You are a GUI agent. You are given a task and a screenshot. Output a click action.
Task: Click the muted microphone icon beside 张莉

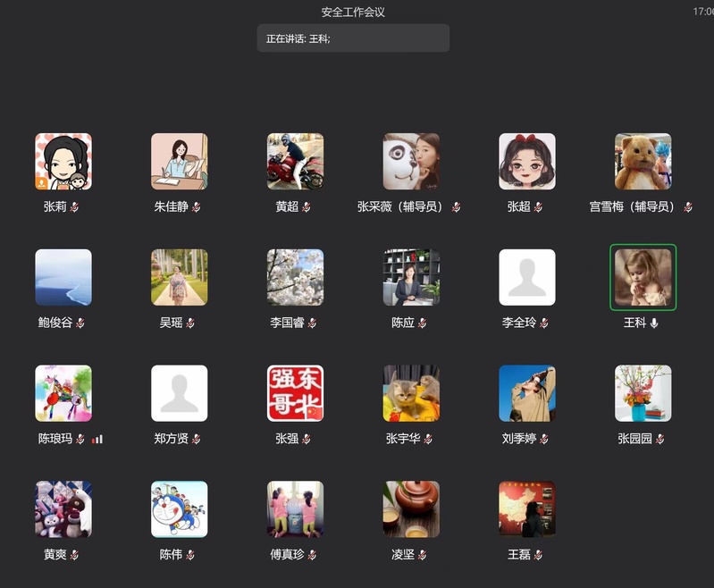pos(75,207)
